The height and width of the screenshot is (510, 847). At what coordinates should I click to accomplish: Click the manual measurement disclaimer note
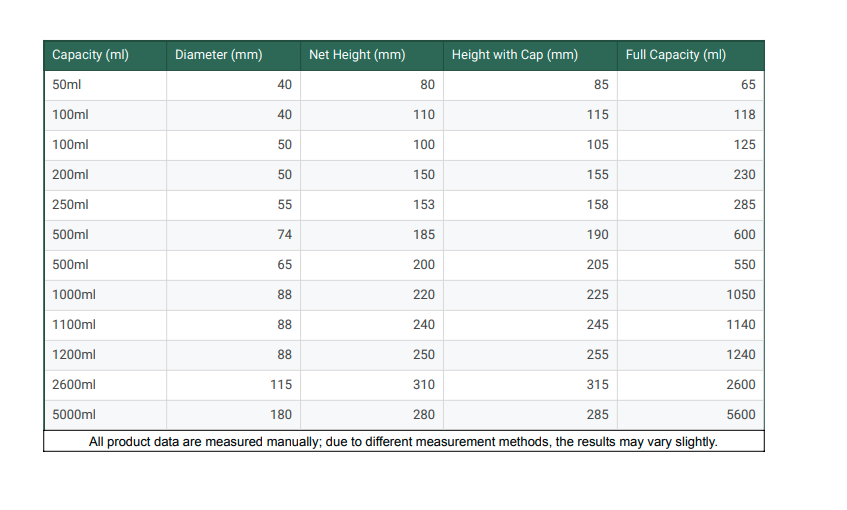pos(403,441)
